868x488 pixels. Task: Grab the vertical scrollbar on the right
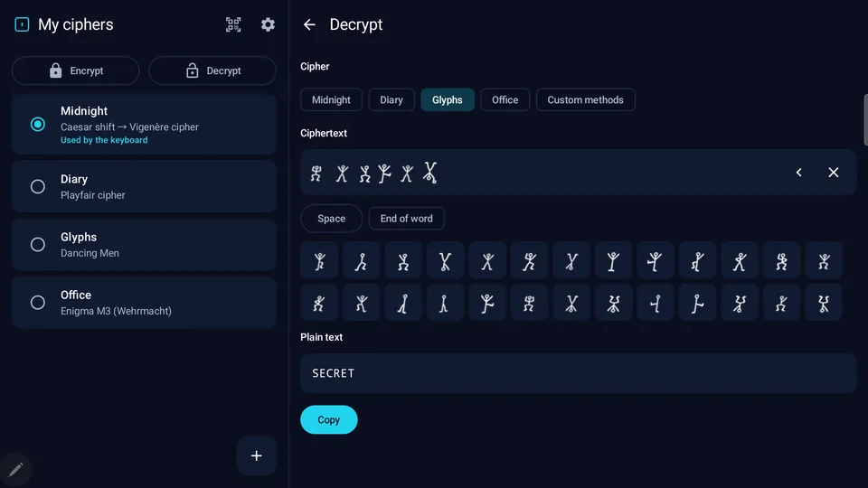pyautogui.click(x=865, y=120)
